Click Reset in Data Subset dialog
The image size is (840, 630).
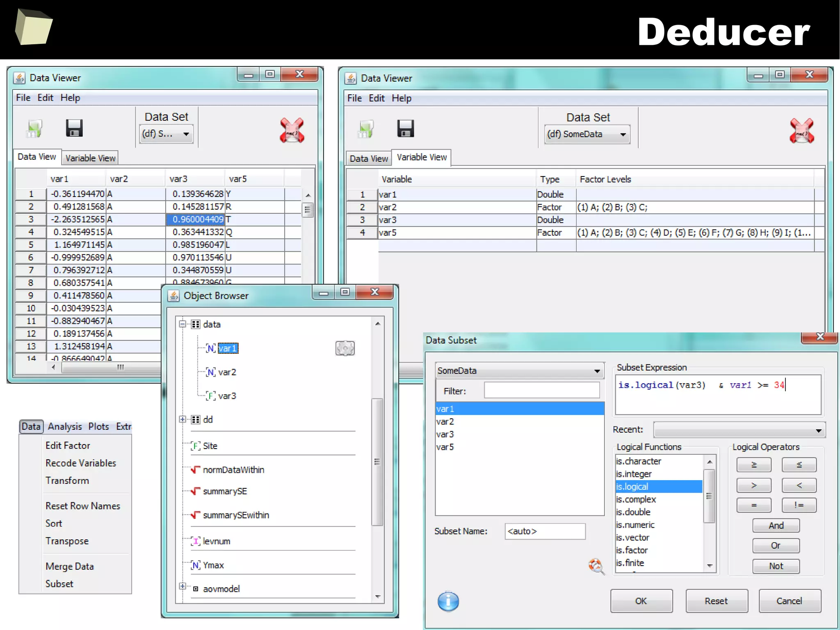[x=716, y=601]
